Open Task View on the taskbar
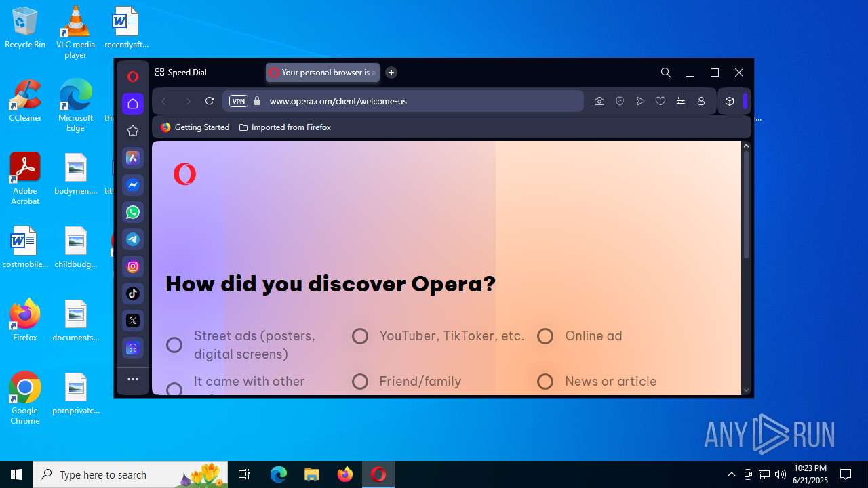Viewport: 868px width, 488px height. [244, 474]
